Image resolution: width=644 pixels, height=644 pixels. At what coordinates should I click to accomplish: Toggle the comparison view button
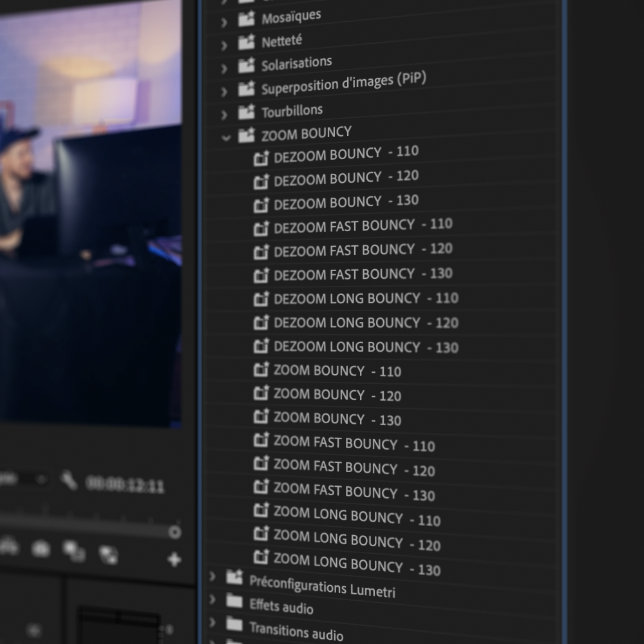coord(73,551)
